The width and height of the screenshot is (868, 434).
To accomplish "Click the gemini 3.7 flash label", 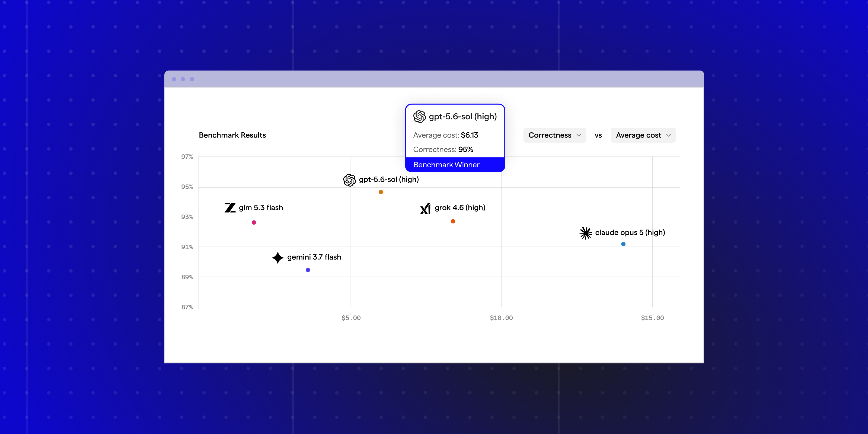I will (314, 257).
